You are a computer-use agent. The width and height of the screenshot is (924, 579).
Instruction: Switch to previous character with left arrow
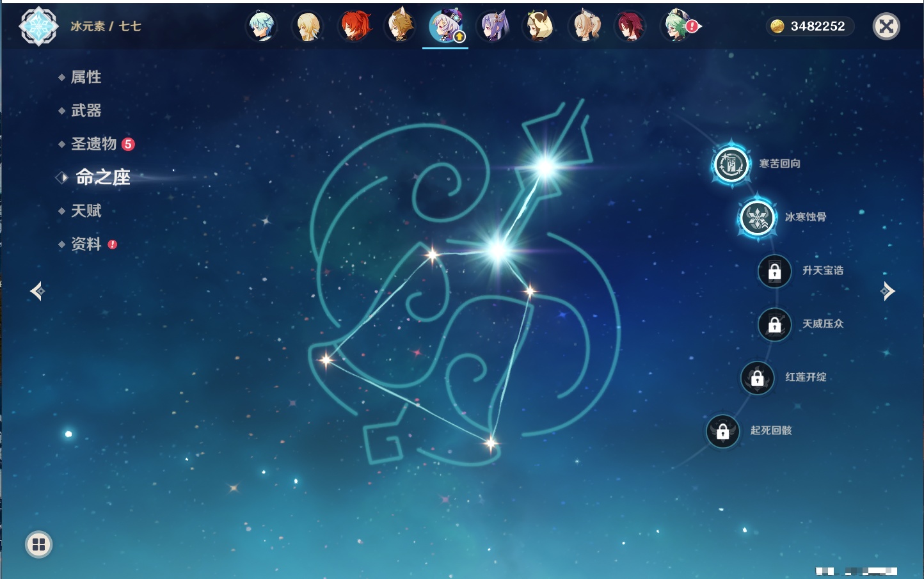37,291
